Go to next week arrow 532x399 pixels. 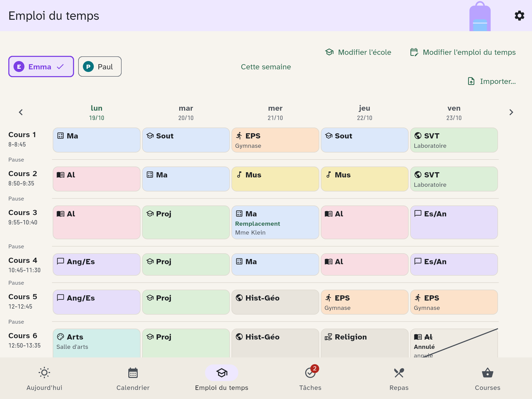pyautogui.click(x=511, y=112)
